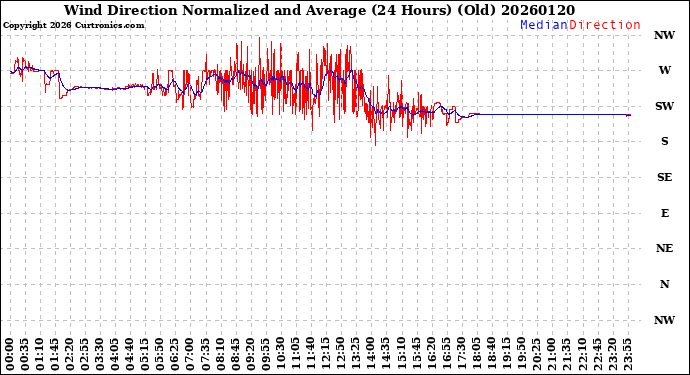Click the '13:25' time axis label
This screenshot has height=375, width=690.
pos(355,354)
